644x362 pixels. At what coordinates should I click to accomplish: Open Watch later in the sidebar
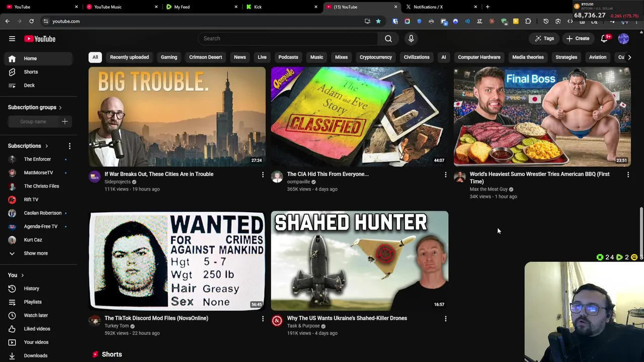[38, 315]
